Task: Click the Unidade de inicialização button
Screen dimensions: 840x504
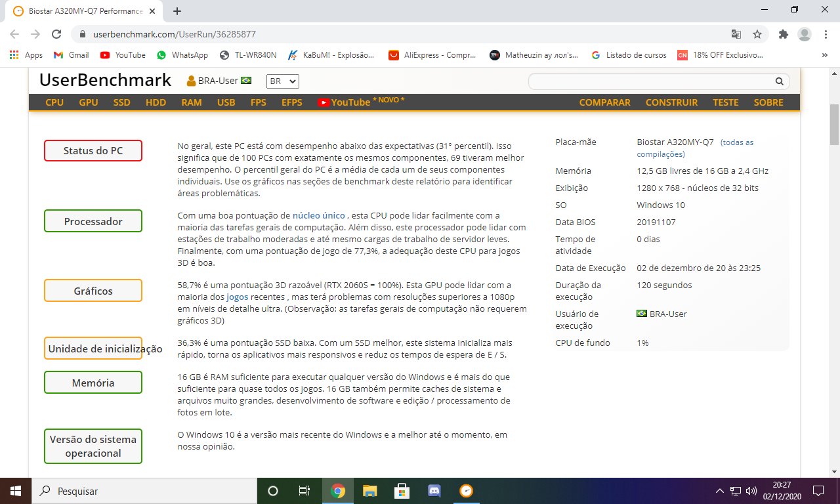Action: click(93, 348)
